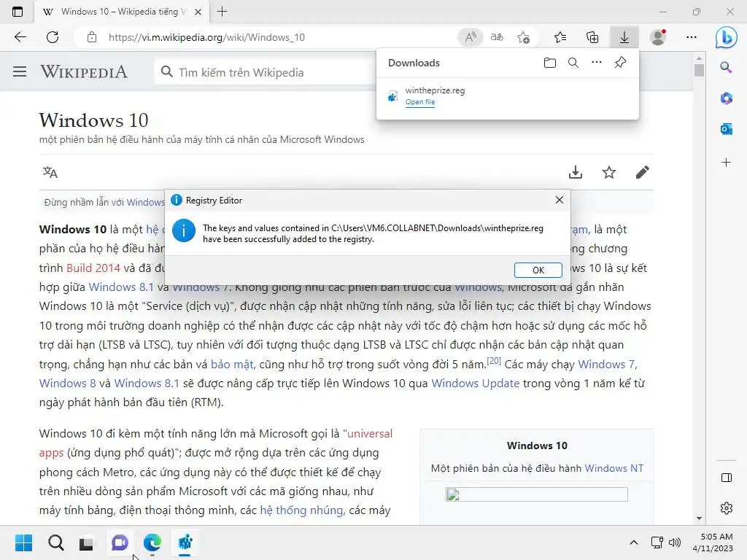747x560 pixels.
Task: Follow the Windows NT infobox link
Action: tap(614, 468)
